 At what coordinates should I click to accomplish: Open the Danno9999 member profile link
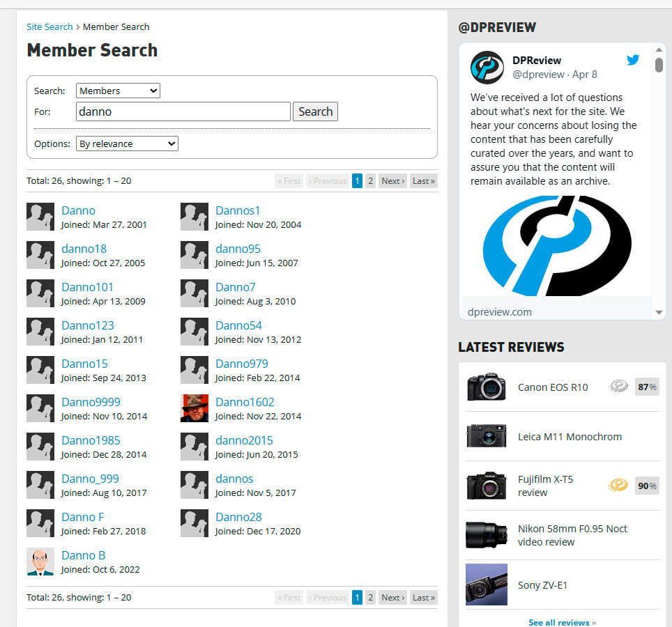tap(91, 402)
